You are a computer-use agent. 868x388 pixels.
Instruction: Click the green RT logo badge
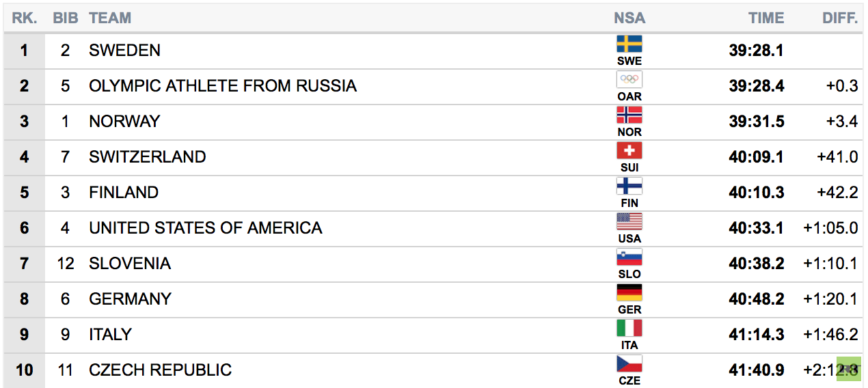[x=849, y=370]
